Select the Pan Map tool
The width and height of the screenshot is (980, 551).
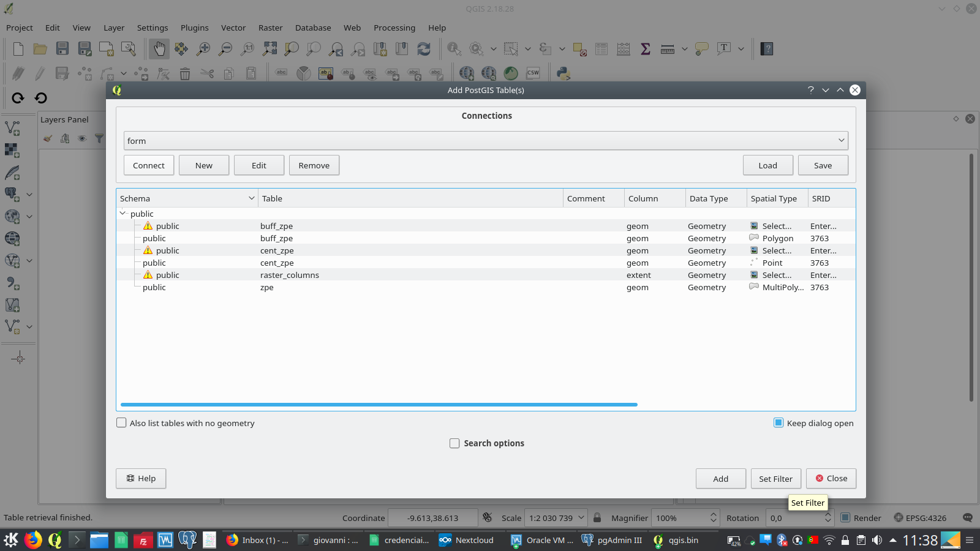[159, 49]
